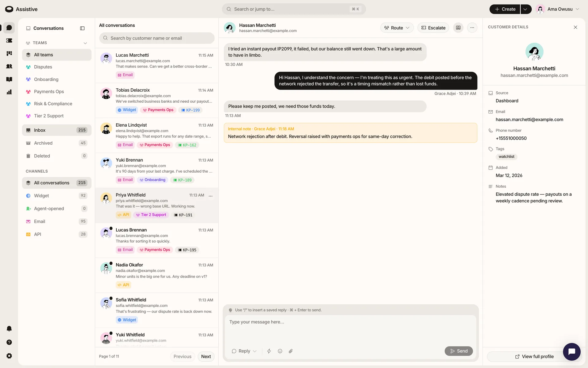Viewport: 588px width, 368px height.
Task: Filter by Email channel
Action: coord(57,221)
